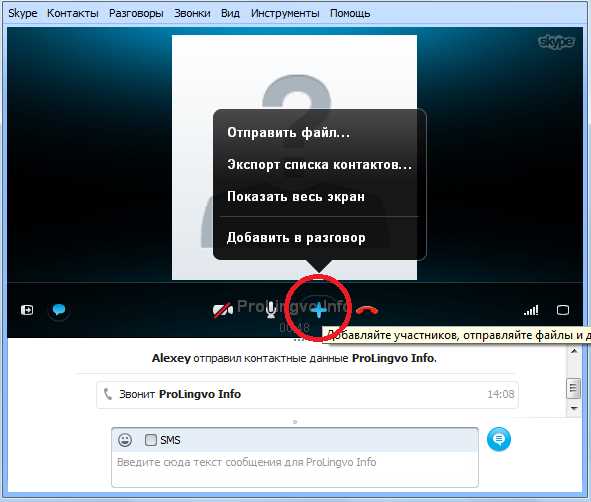This screenshot has width=591, height=502.
Task: Click the chat scrollbar thumb
Action: click(573, 388)
